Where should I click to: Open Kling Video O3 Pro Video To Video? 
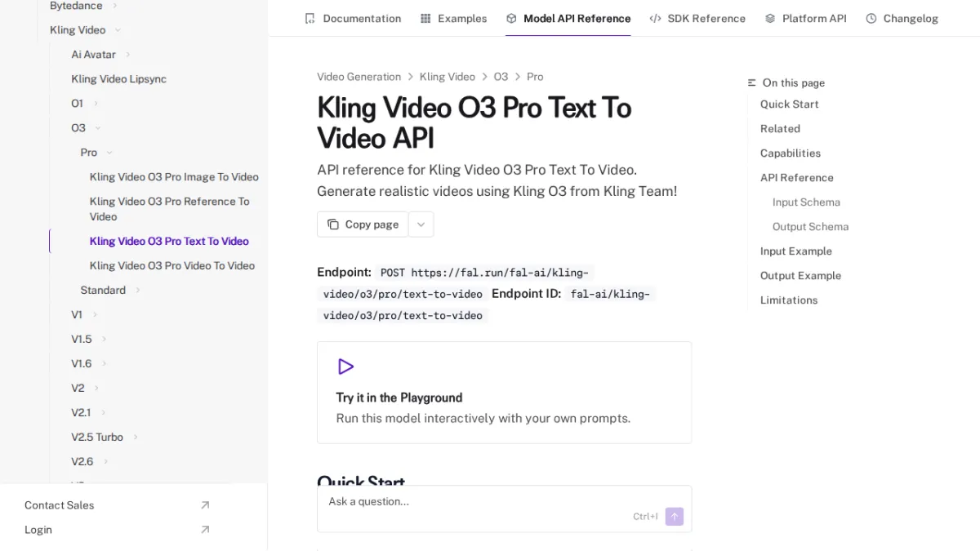click(172, 266)
